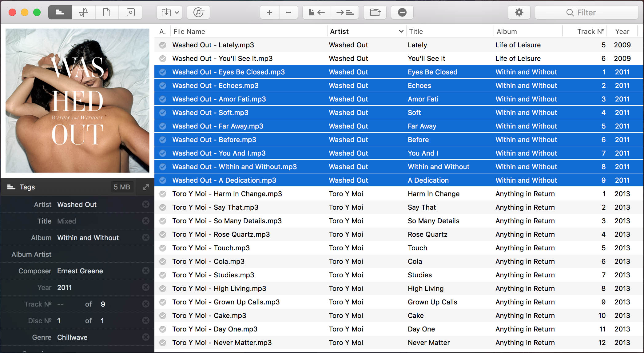Toggle checkmark for Toro Y Moi - Never Matter.mp3
Image resolution: width=644 pixels, height=353 pixels.
163,343
